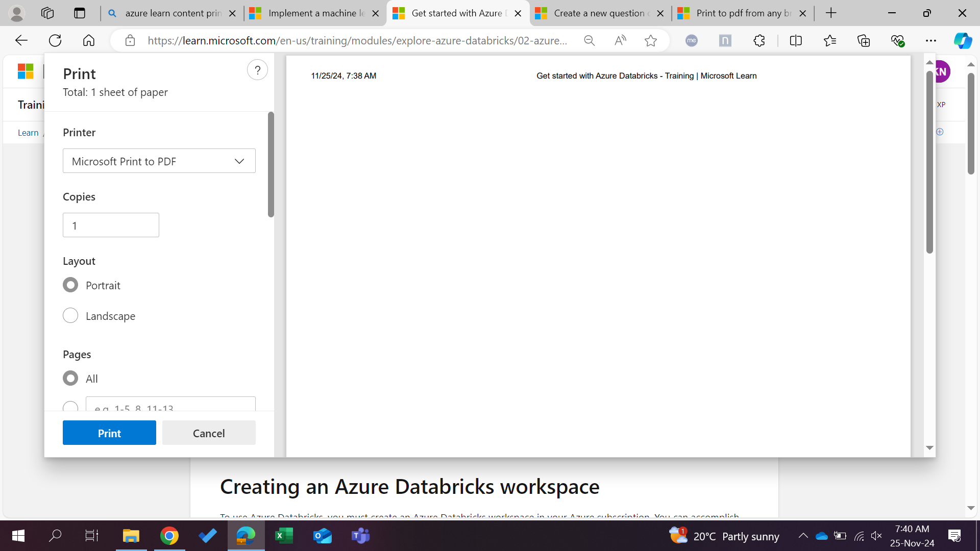980x551 pixels.
Task: Open Windows Start menu
Action: [18, 536]
